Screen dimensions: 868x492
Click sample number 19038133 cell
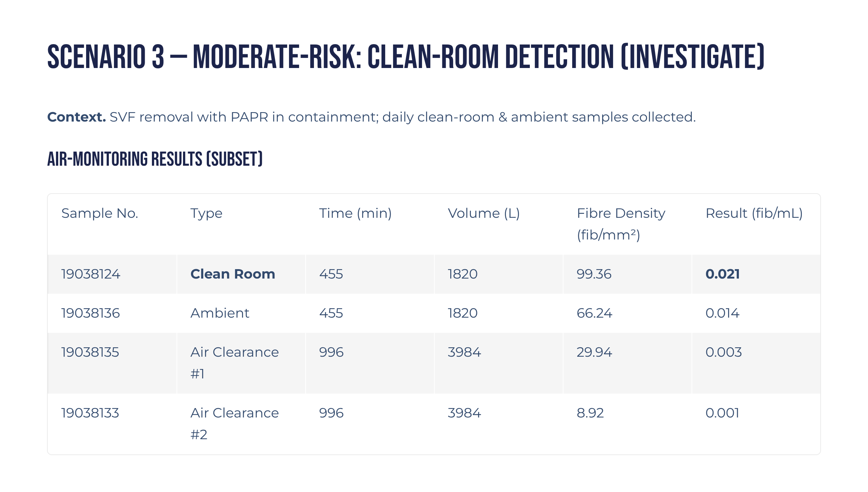click(x=90, y=413)
